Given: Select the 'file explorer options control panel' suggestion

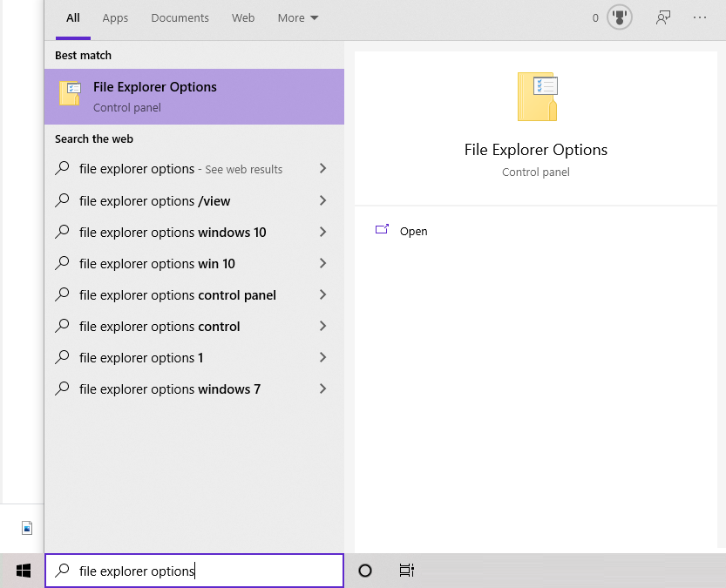Looking at the screenshot, I should click(177, 294).
